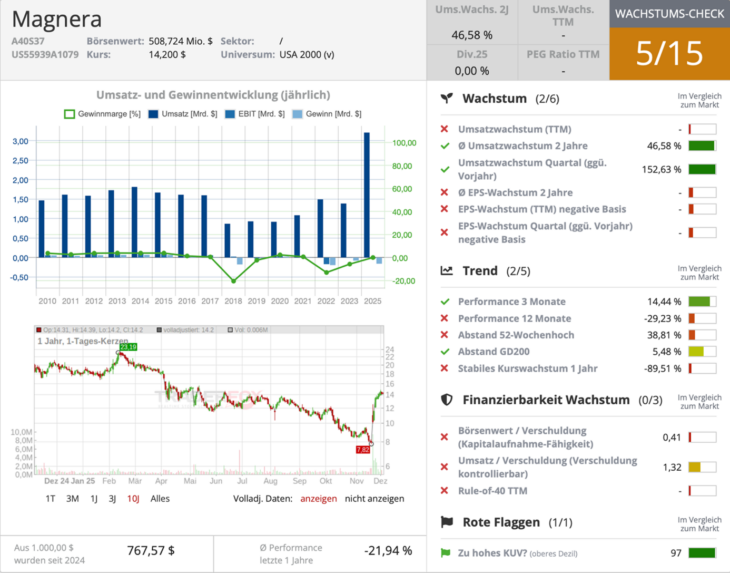Click green flag beside Zu hohes KUV
730x573 pixels.
click(444, 552)
